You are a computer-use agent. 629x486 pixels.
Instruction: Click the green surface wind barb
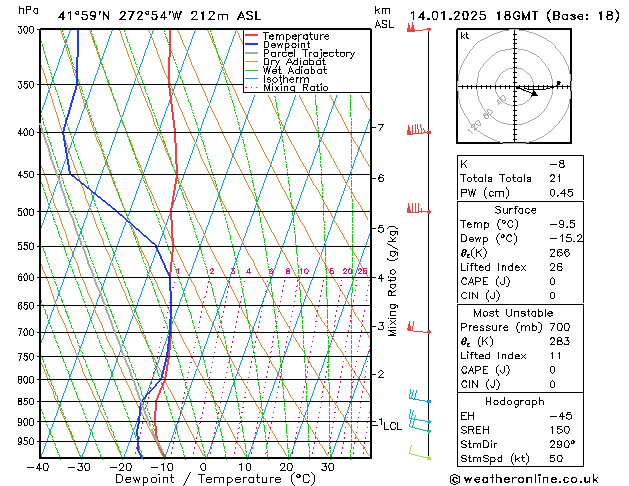pos(420,452)
